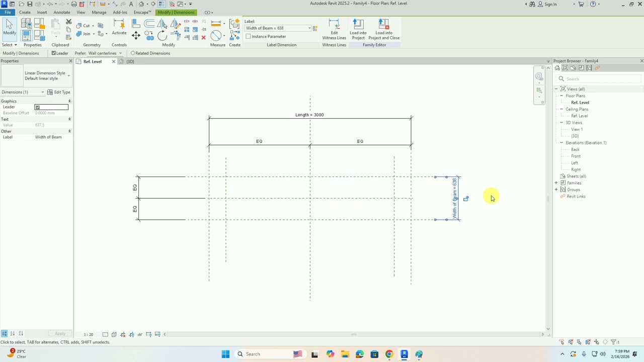
Task: Open the Manage ribbon tab
Action: pos(99,12)
